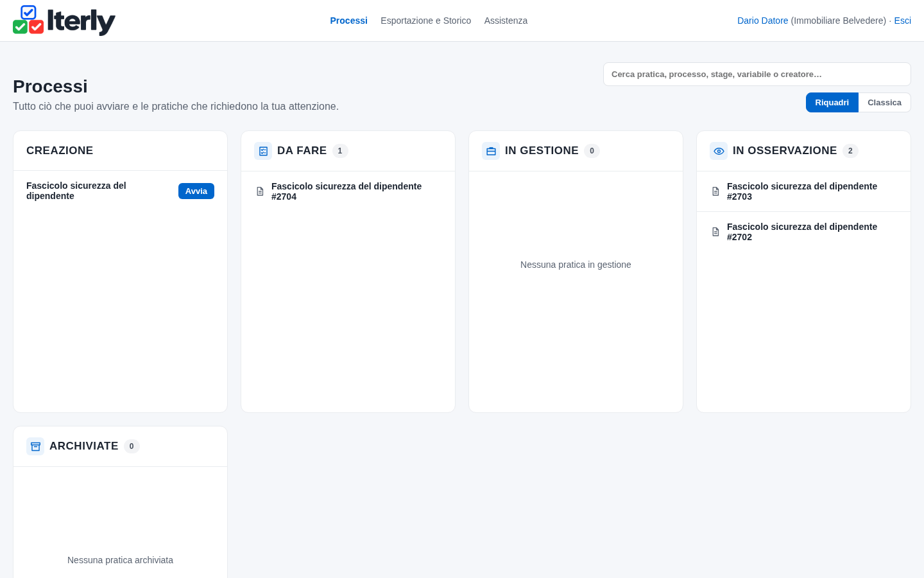Click the IN OSSERVAZIONE eye icon

tap(719, 151)
